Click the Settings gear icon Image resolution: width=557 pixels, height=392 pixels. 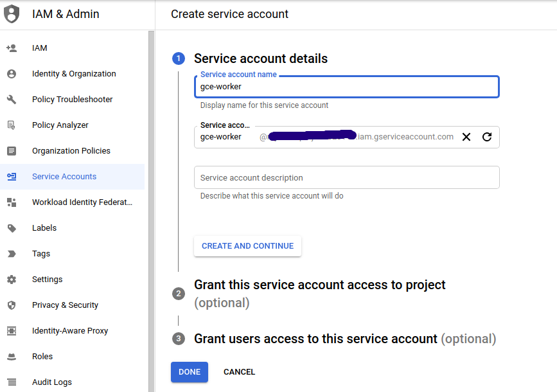12,280
